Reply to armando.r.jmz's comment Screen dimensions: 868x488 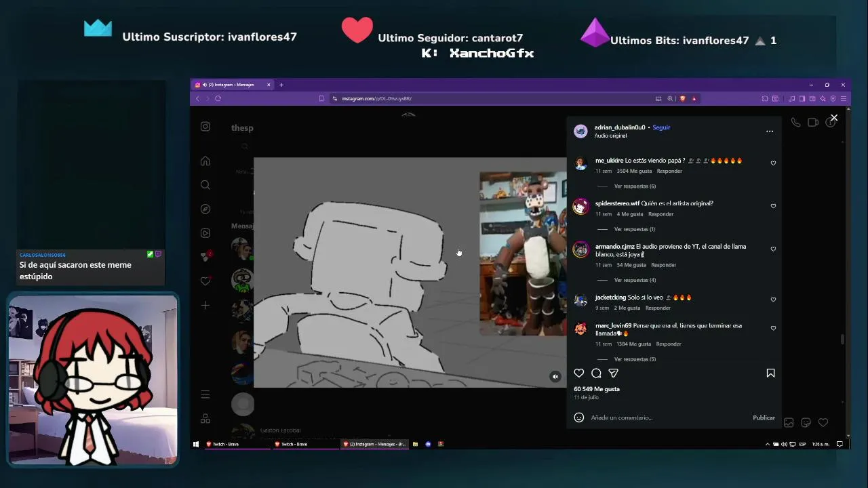[663, 265]
